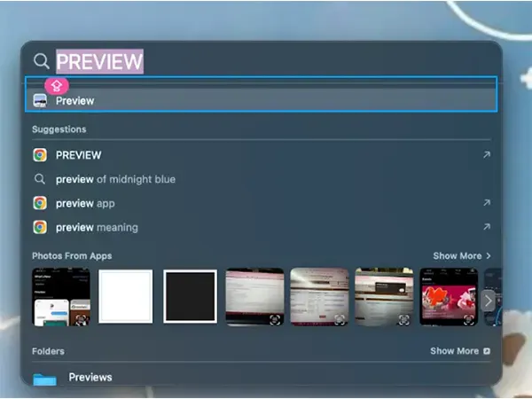Open the red floral photo thumbnail
Viewport: 532px width, 399px height.
449,297
